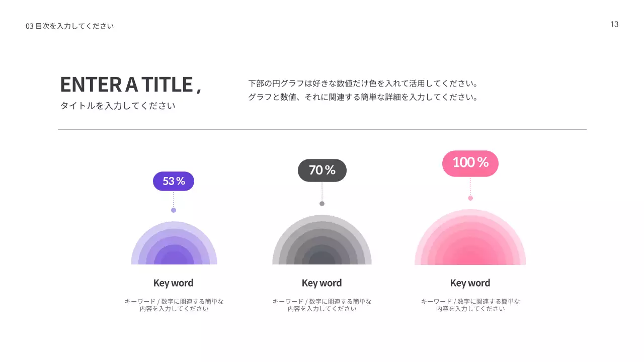This screenshot has width=644, height=362.
Task: Select the small gray dot marker
Action: 322,204
